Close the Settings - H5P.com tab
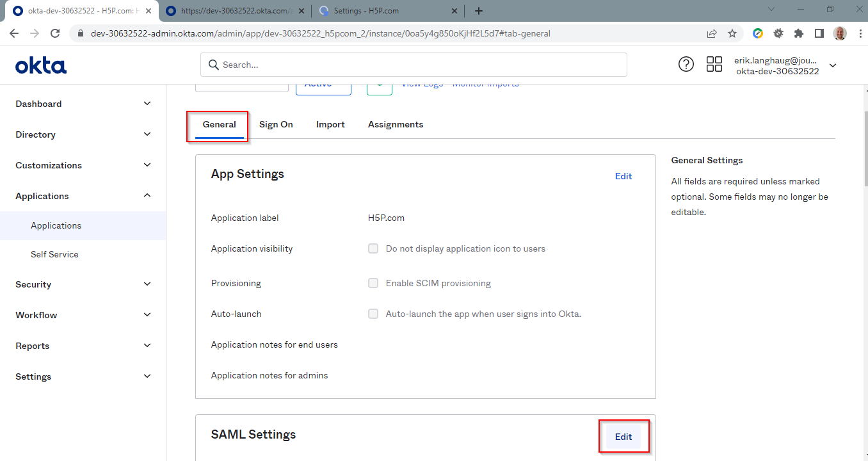Image resolution: width=868 pixels, height=461 pixels. pyautogui.click(x=454, y=11)
